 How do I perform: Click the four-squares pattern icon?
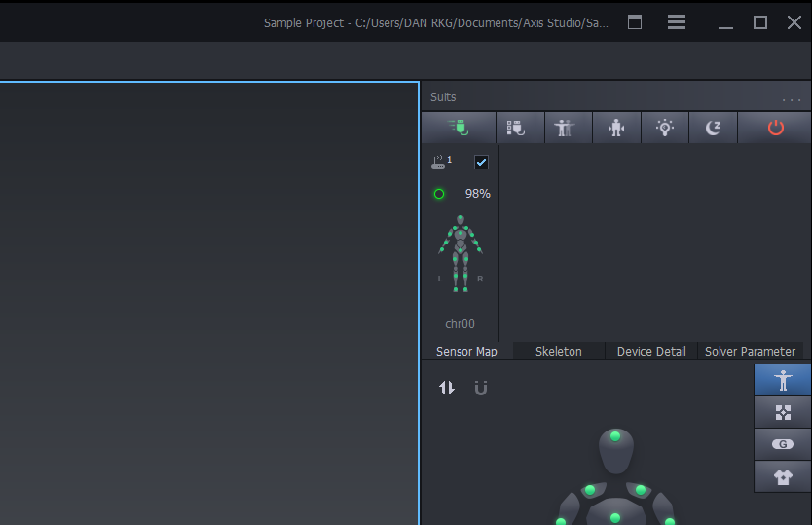783,412
